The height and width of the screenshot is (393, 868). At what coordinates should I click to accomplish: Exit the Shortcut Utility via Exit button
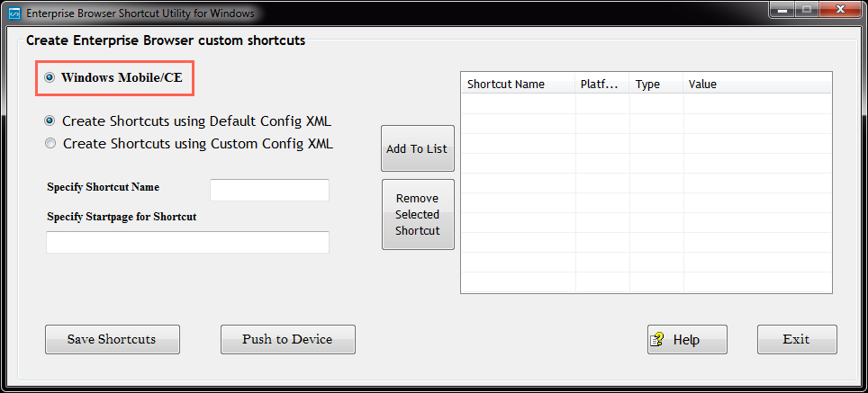point(796,339)
